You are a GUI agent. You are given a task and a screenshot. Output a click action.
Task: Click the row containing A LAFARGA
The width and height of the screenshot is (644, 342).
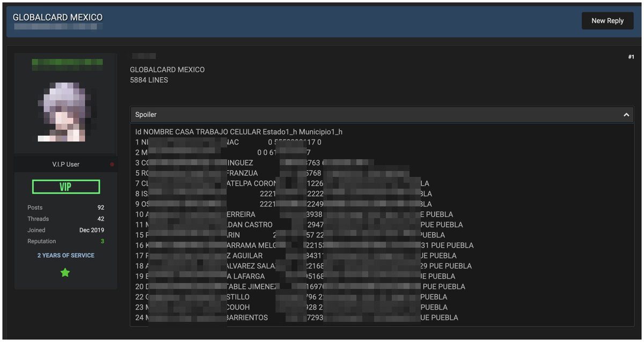pyautogui.click(x=295, y=276)
